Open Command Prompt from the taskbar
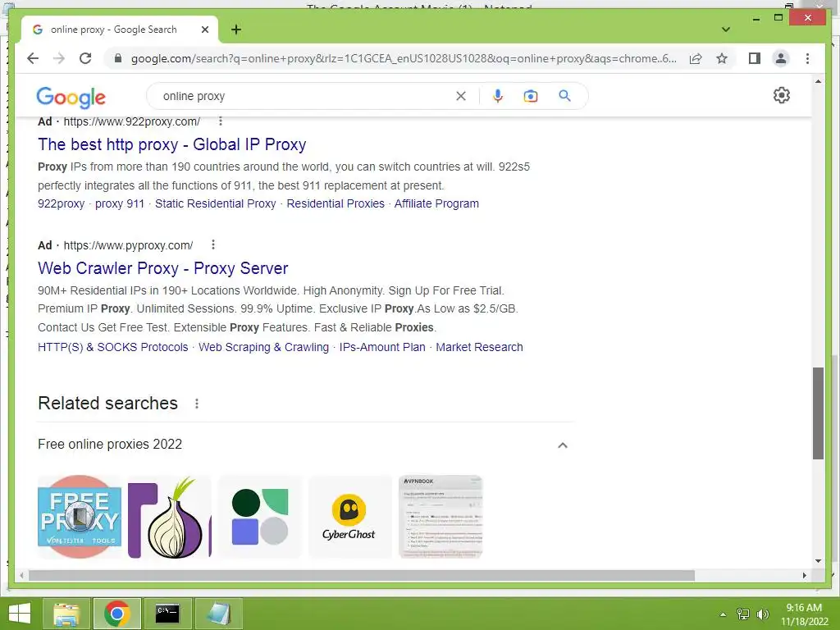 [167, 614]
